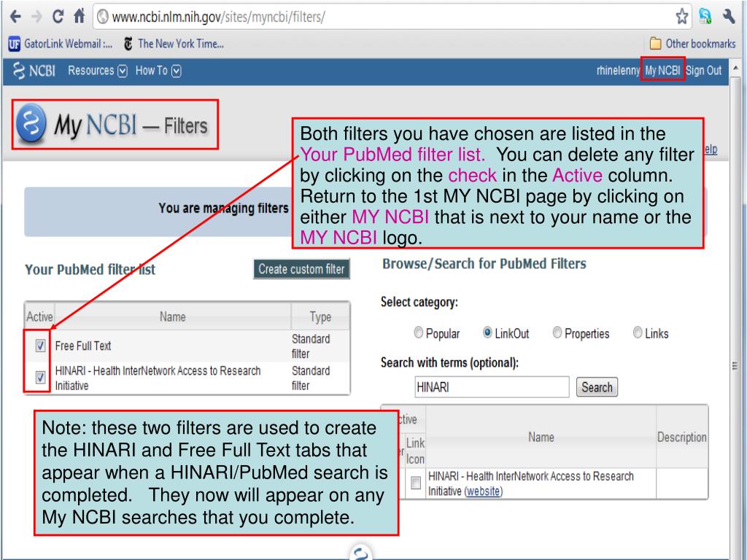The height and width of the screenshot is (560, 747).
Task: Click the page scrollbar up arrow
Action: click(736, 69)
